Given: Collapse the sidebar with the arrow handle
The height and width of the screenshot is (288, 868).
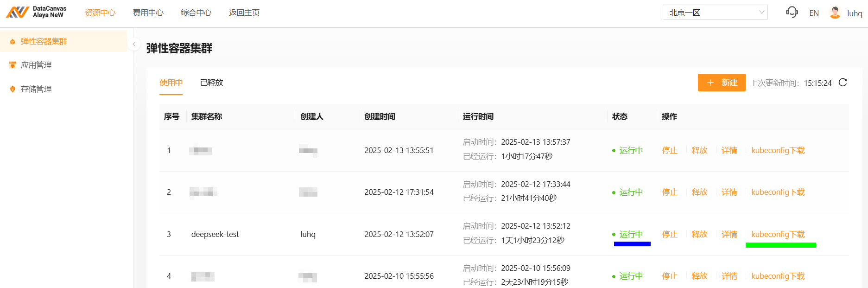Looking at the screenshot, I should 134,45.
